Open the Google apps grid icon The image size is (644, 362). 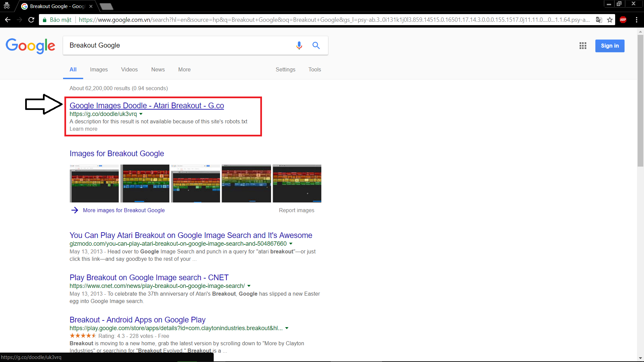coord(583,46)
